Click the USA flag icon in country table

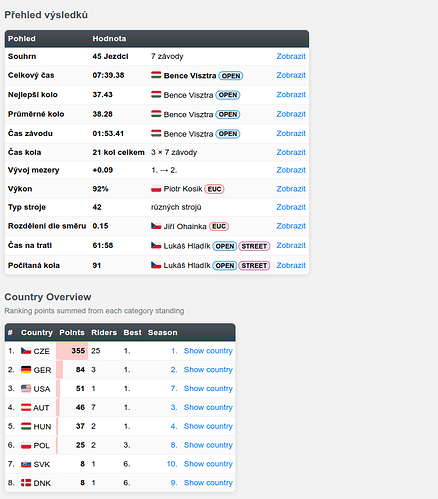26,388
